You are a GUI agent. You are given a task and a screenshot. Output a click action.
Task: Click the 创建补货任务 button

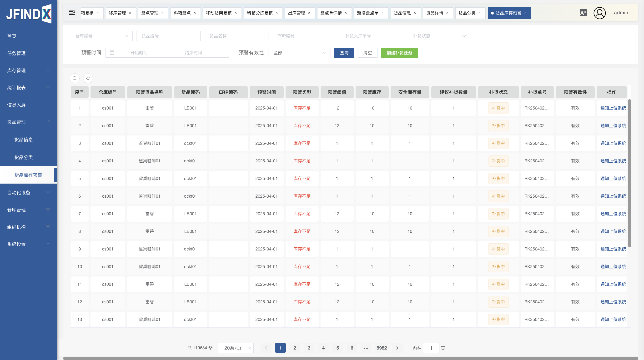click(399, 53)
